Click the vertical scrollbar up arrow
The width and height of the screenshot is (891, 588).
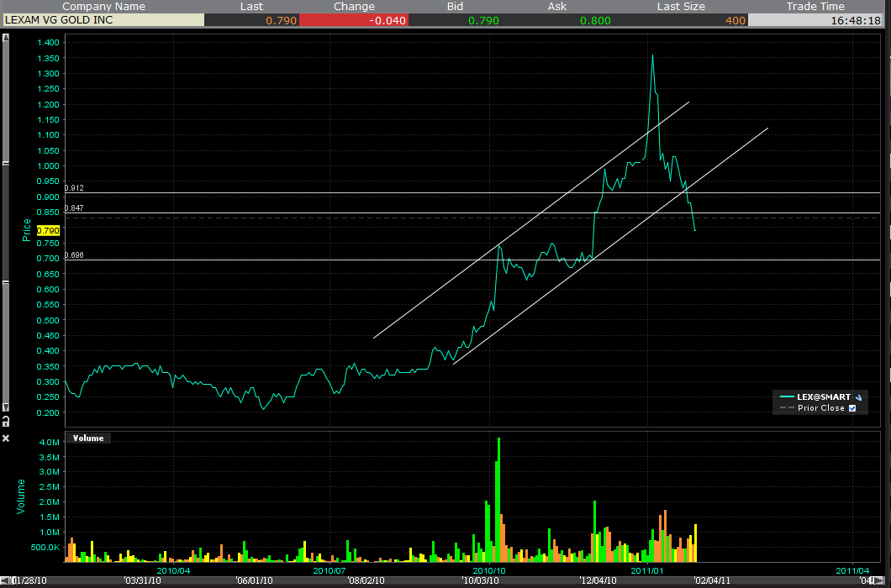tap(6, 38)
